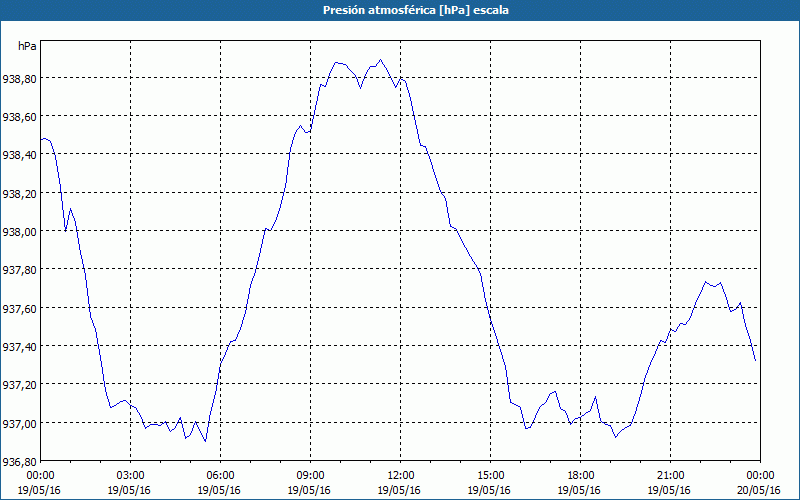The image size is (800, 500).
Task: Select the 937,00 y-axis value
Action: pyautogui.click(x=19, y=423)
